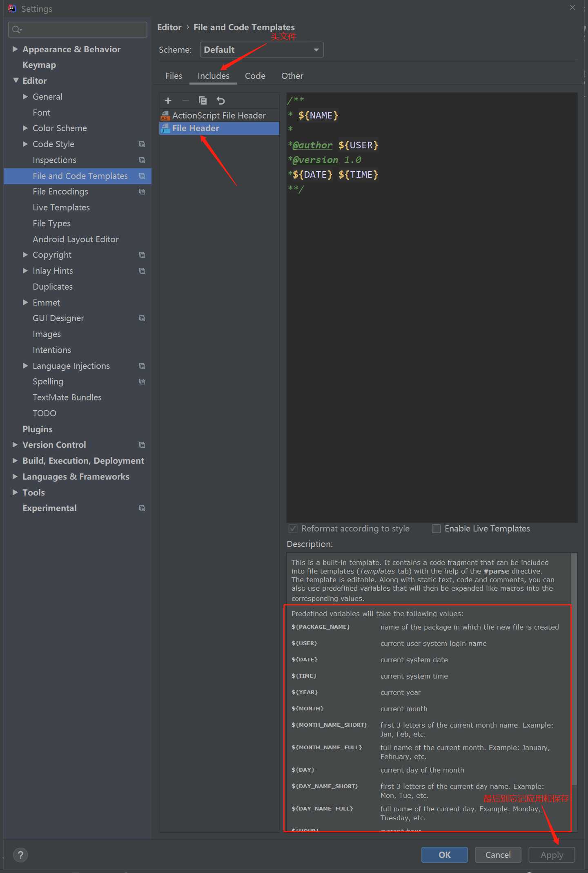Click project-level icon beside Inlay Hints

(142, 271)
